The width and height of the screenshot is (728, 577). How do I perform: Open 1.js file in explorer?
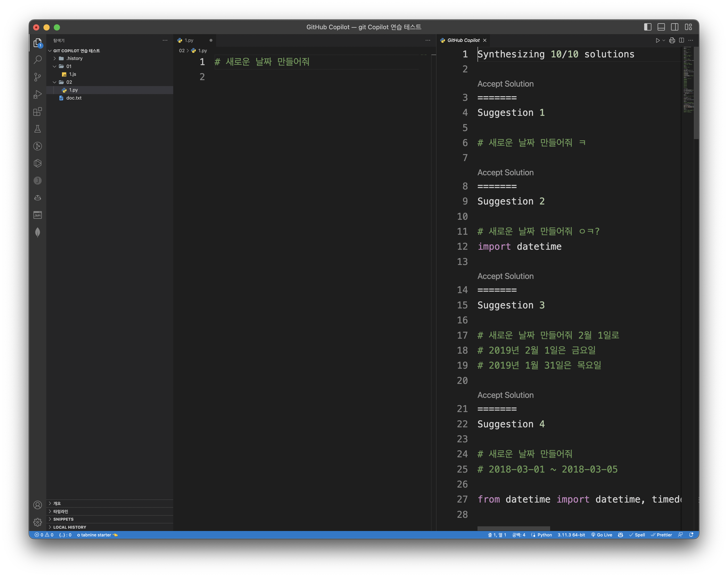click(x=110, y=74)
